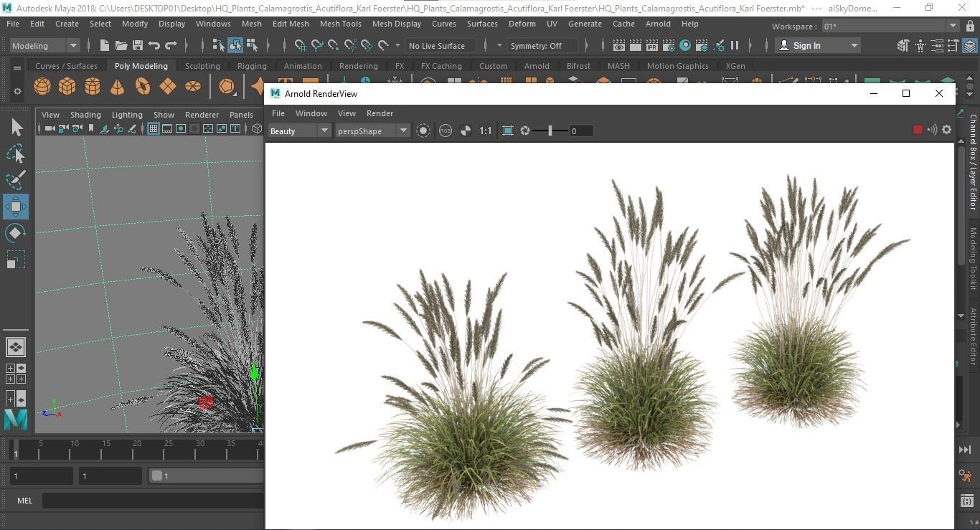Open shelf menu gear icon
980x530 pixels.
17,92
